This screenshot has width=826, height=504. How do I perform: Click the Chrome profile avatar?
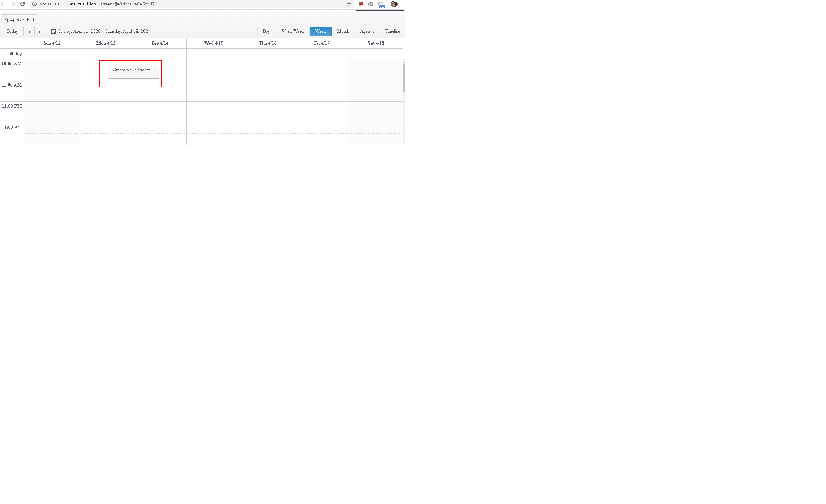tap(394, 4)
